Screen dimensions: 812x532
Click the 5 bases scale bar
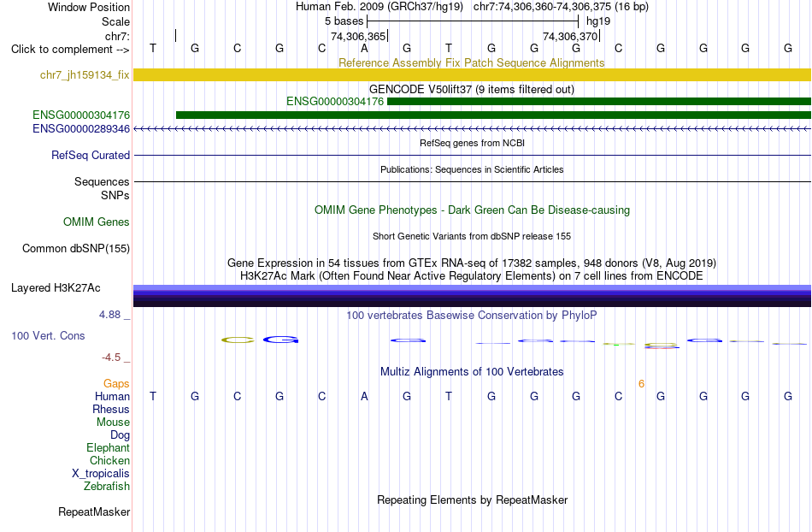point(473,21)
